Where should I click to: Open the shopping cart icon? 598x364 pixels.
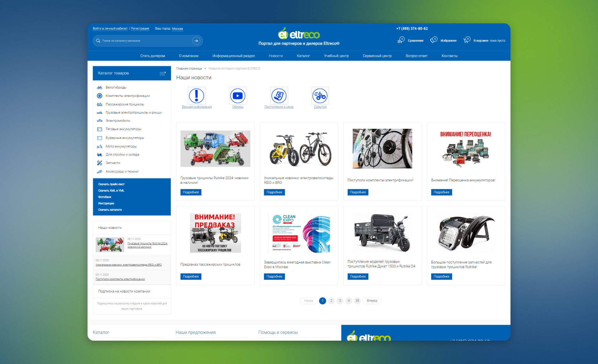(x=466, y=40)
